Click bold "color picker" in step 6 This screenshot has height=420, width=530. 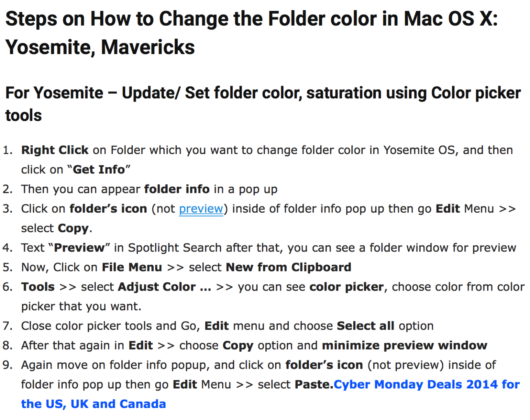[x=346, y=287]
